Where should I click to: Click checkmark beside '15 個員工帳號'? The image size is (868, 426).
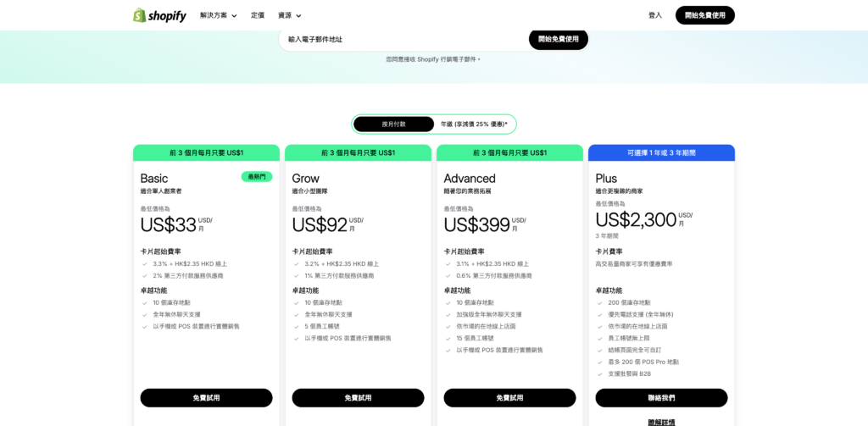448,338
